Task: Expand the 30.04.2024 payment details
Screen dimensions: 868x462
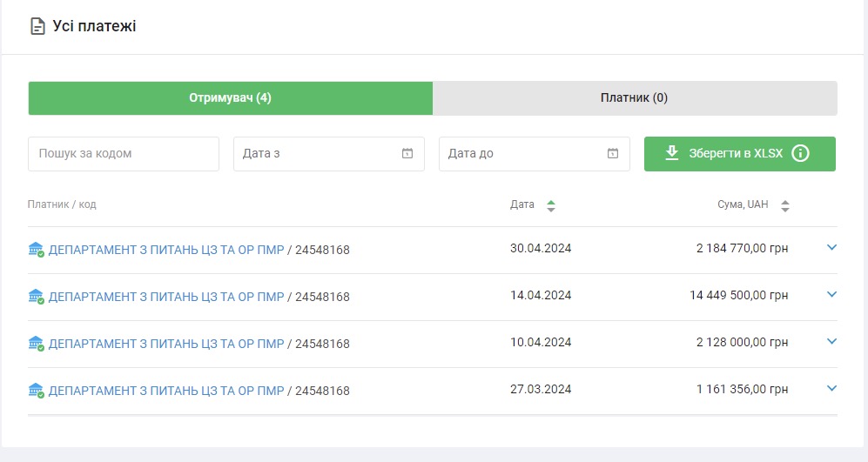Action: click(x=831, y=248)
